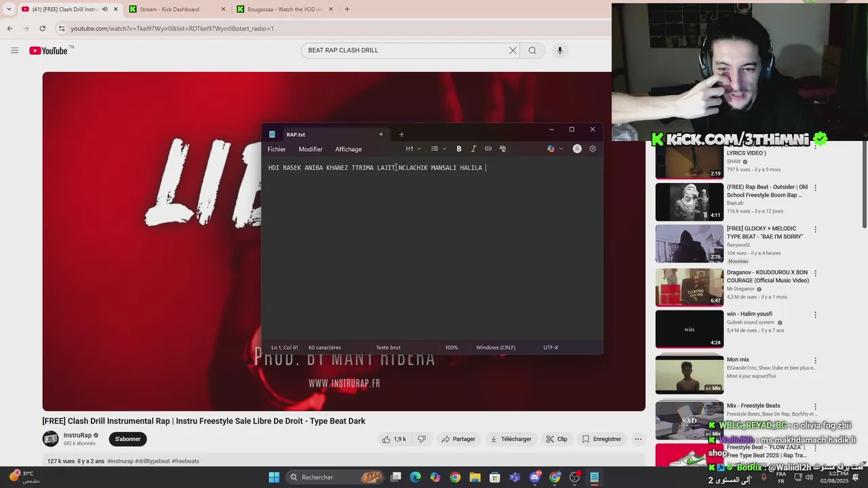Click into the Notepad text area line

[x=376, y=167]
